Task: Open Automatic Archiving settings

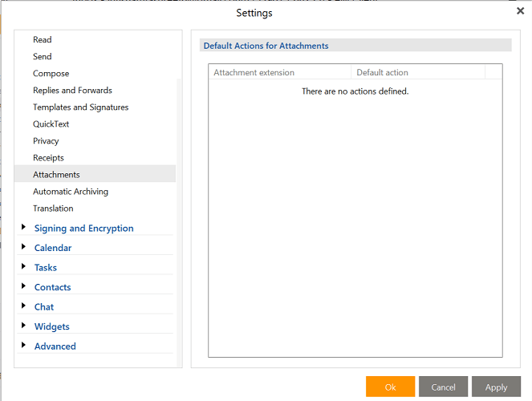Action: click(x=71, y=191)
